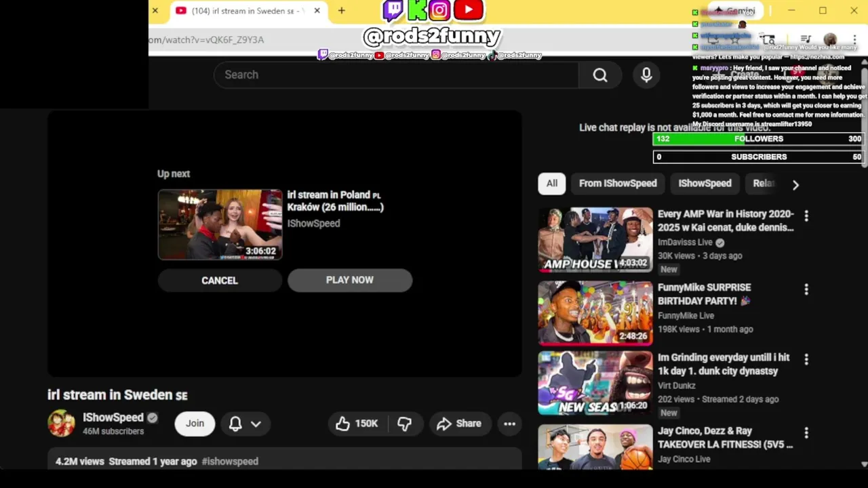Screen dimensions: 868x488
Task: Open FunnyMike birthday party thumbnail
Action: point(595,313)
